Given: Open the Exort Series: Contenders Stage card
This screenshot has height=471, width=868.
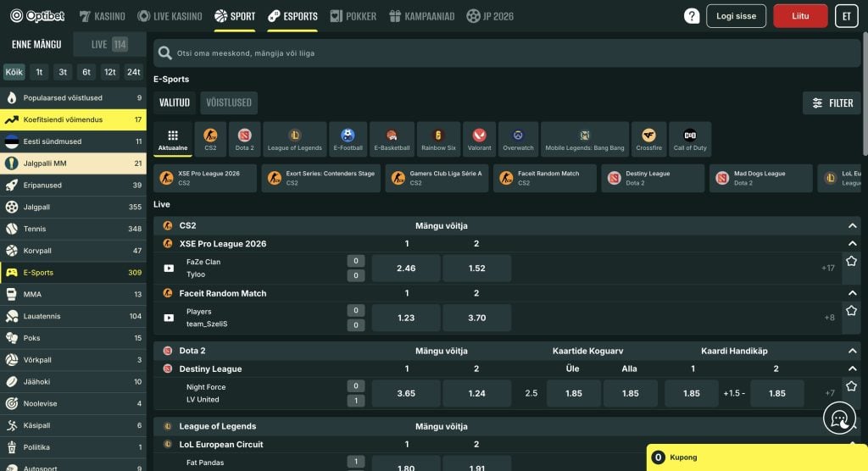Looking at the screenshot, I should pos(321,178).
